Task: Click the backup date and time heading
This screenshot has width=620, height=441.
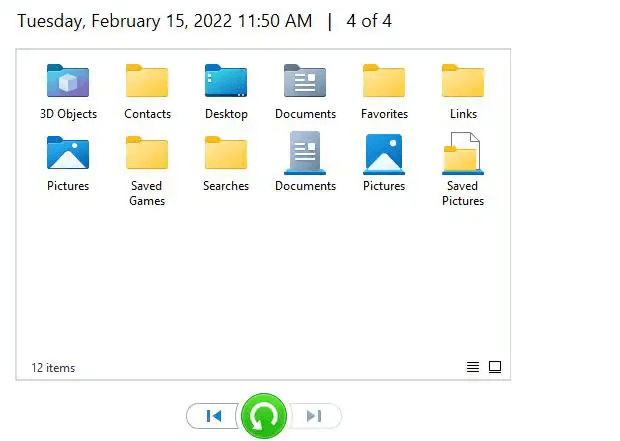Action: (164, 21)
